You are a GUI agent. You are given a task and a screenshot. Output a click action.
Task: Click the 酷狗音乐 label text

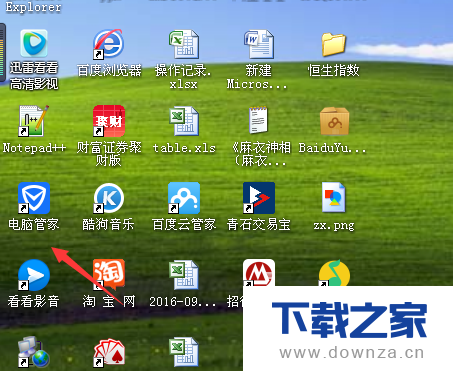[108, 225]
